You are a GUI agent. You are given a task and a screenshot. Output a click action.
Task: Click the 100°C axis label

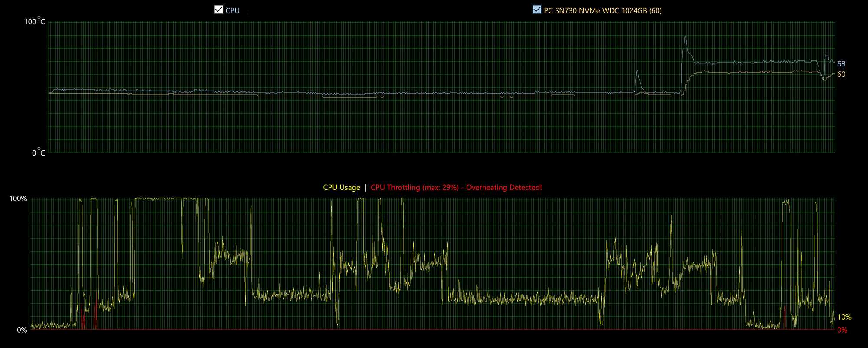pos(35,22)
